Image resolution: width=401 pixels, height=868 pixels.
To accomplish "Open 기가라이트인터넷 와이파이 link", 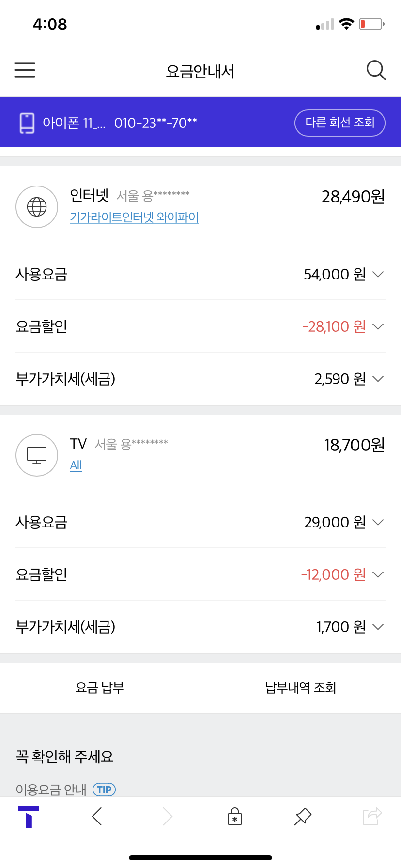I will click(x=134, y=217).
